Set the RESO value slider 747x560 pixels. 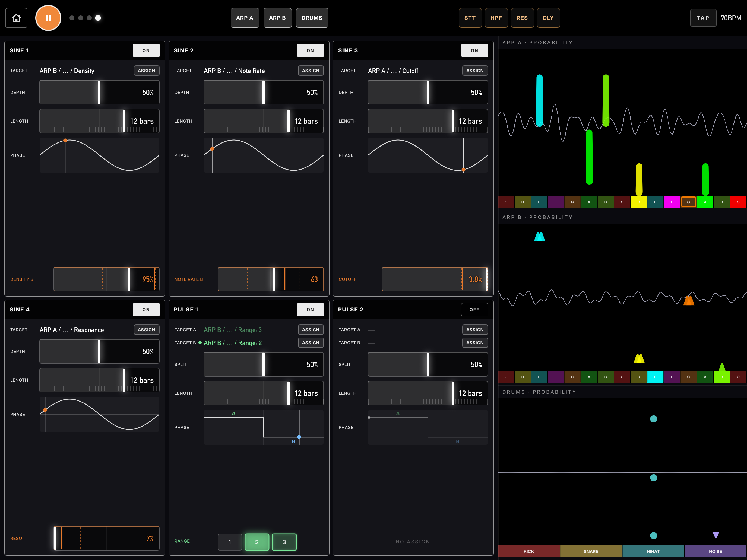pos(106,538)
